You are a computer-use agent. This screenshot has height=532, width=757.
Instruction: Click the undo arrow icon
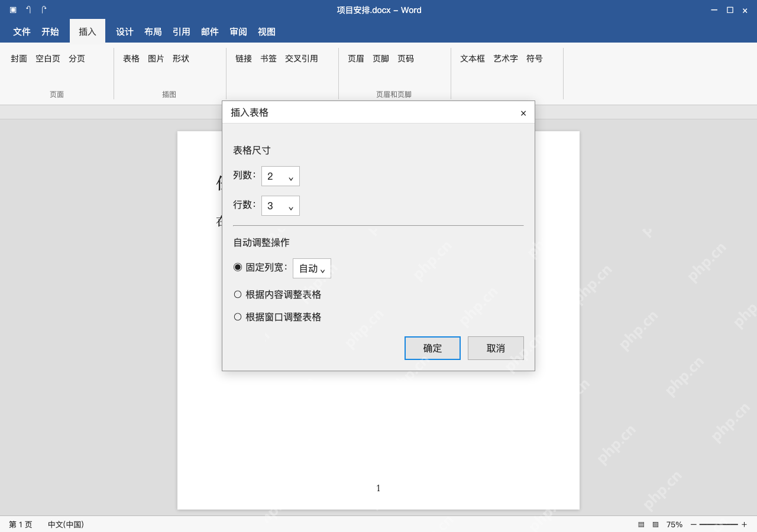[x=28, y=9]
